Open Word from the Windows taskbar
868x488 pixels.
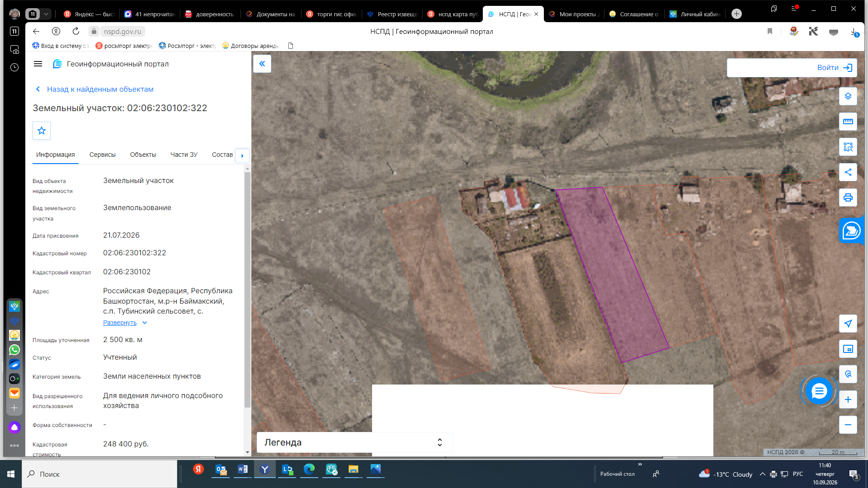pyautogui.click(x=243, y=469)
